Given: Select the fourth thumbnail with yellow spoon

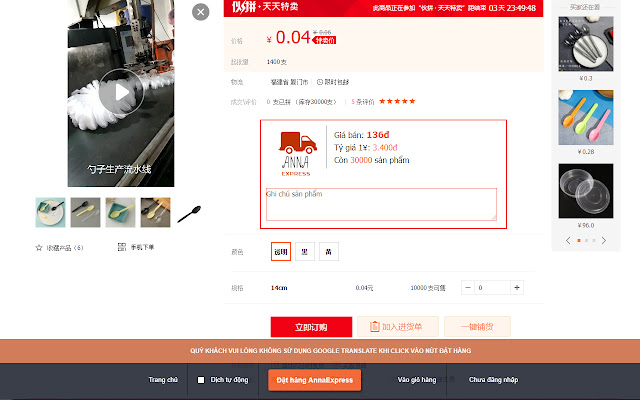Looking at the screenshot, I should 156,212.
